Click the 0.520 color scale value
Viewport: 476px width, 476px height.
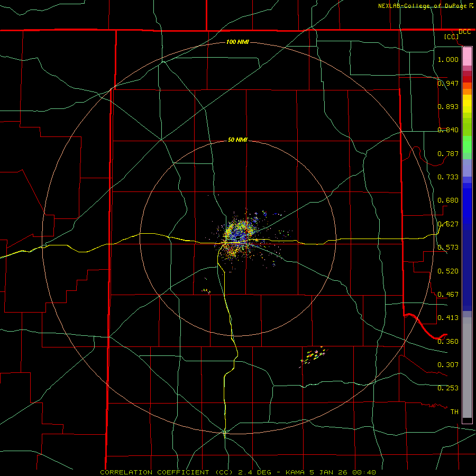(448, 271)
